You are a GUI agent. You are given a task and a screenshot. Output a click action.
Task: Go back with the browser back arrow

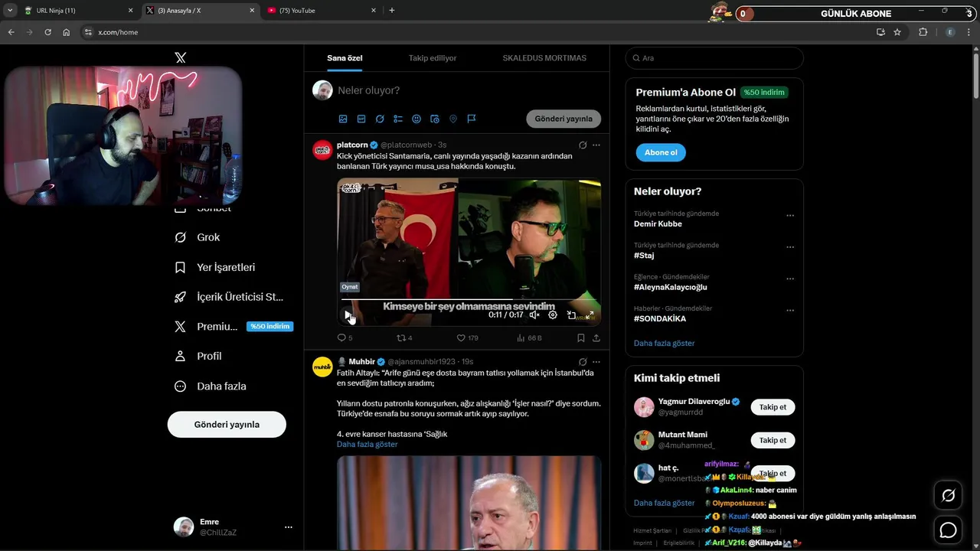[11, 32]
